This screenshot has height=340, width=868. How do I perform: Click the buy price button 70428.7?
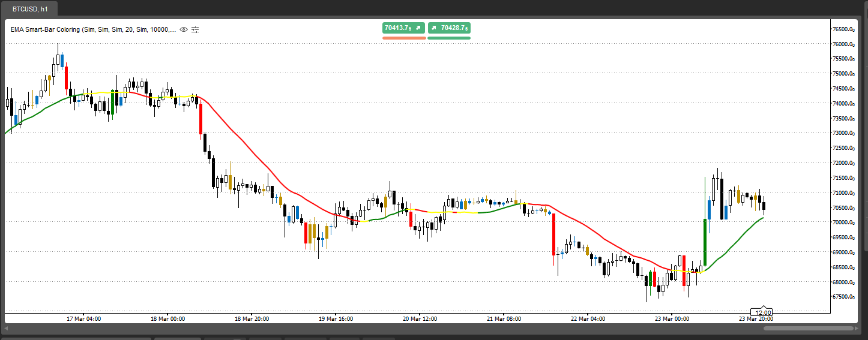click(449, 28)
